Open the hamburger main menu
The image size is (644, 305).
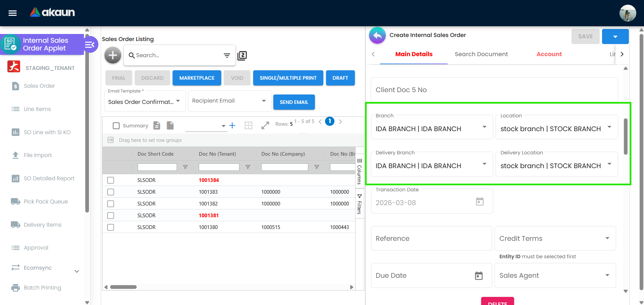[x=12, y=13]
